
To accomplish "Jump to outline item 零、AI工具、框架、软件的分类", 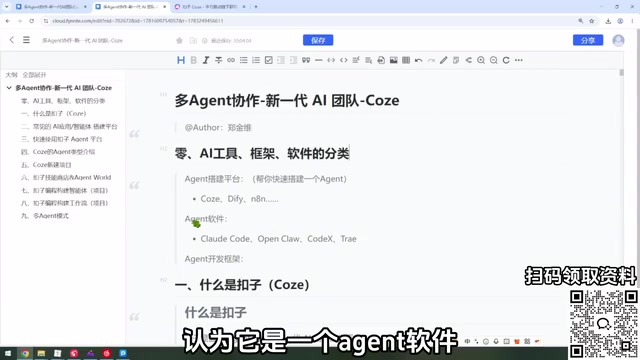I will click(63, 101).
